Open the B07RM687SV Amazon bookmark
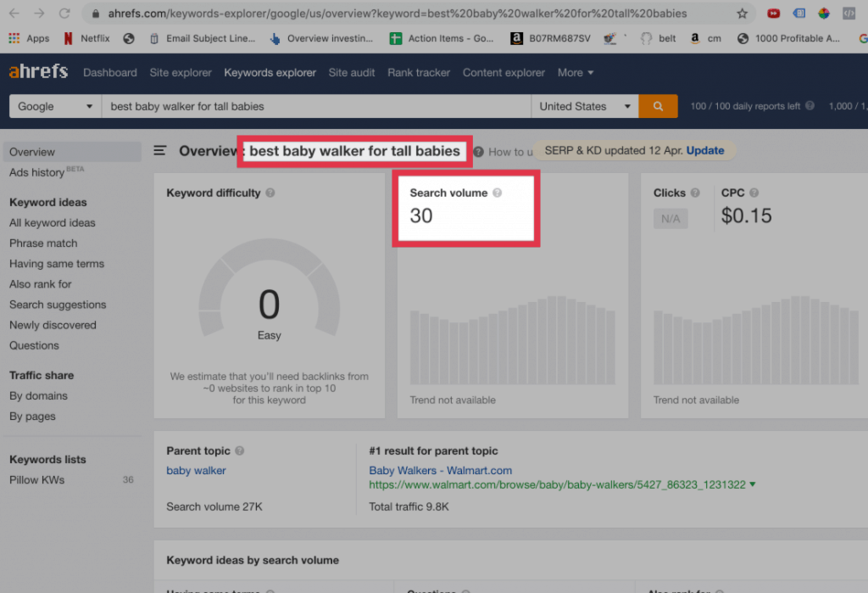This screenshot has height=593, width=868. [x=550, y=38]
